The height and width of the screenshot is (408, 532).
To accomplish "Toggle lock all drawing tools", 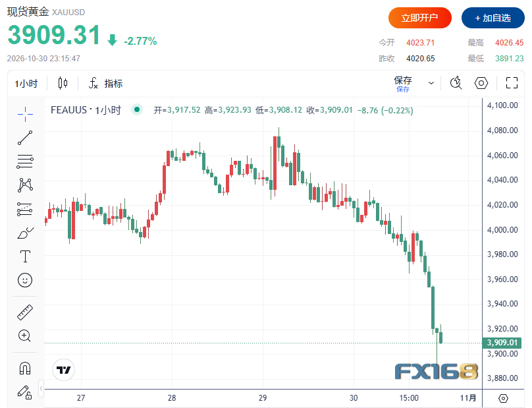I will tap(24, 392).
